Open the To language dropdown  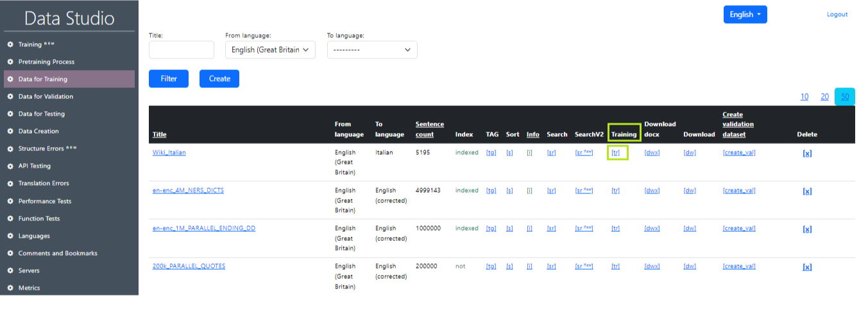pos(372,49)
